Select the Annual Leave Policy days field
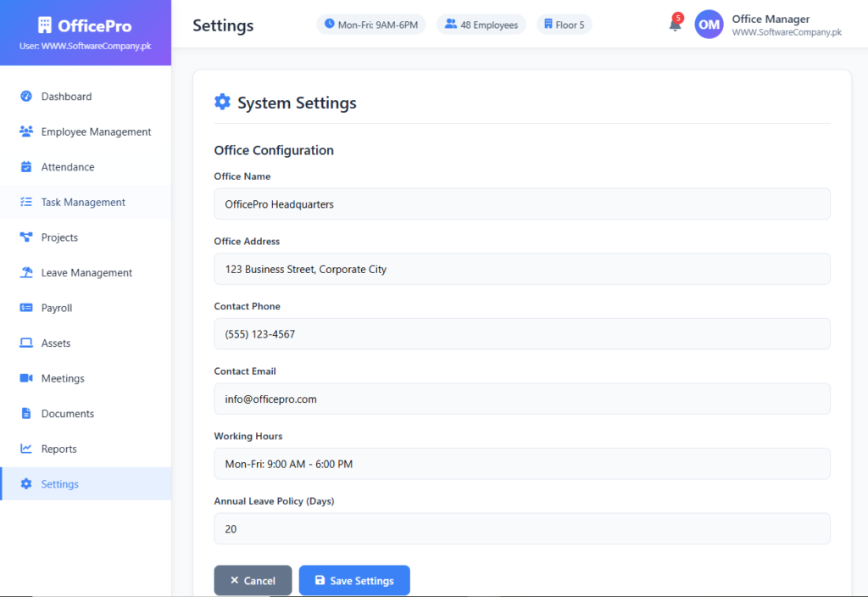The height and width of the screenshot is (597, 868). coord(521,528)
